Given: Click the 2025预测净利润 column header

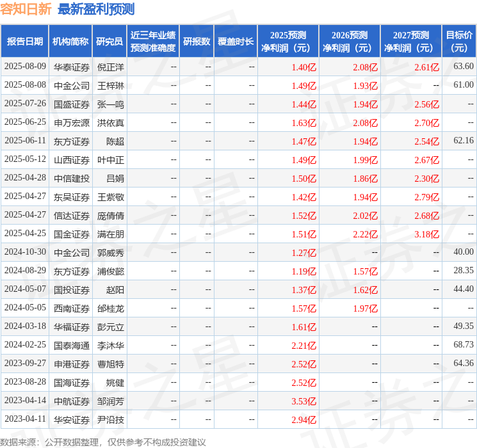Looking at the screenshot, I should tap(288, 42).
